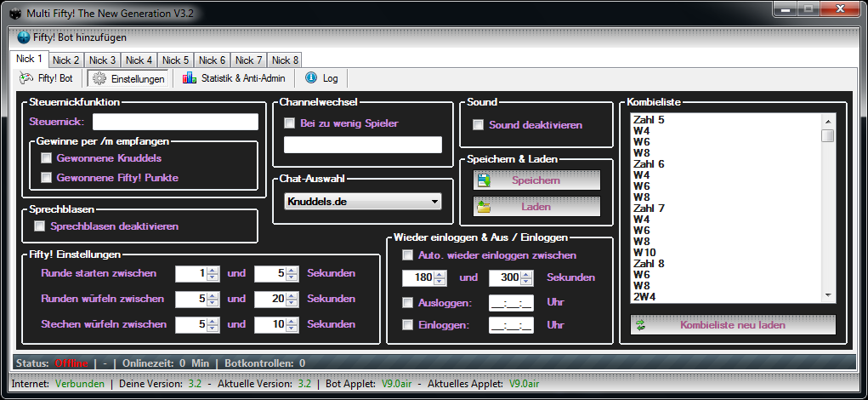Enable Gewonnene Fifty! Punkte checkbox
Image resolution: width=868 pixels, height=400 pixels.
[47, 178]
